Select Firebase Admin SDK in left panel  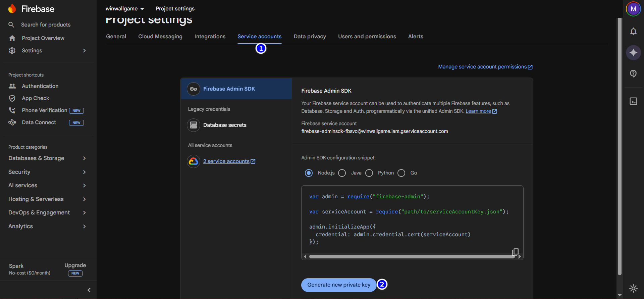click(x=236, y=89)
